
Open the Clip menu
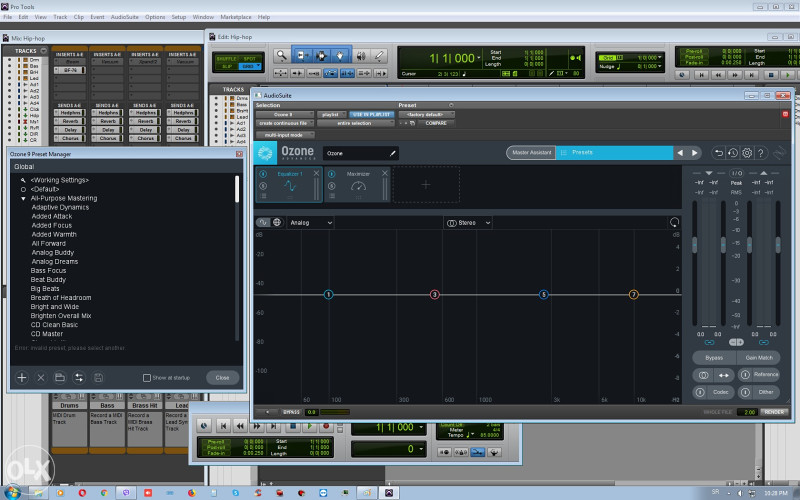tap(79, 17)
